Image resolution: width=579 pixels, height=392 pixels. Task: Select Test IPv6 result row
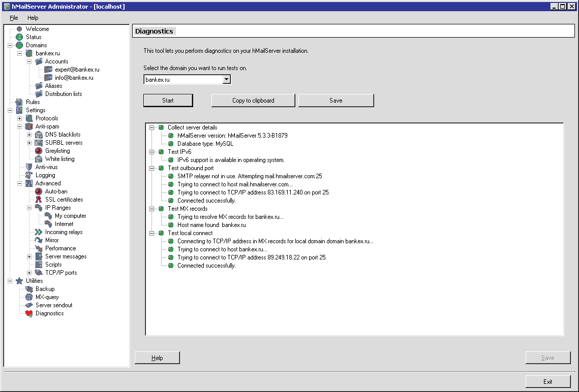tap(179, 152)
